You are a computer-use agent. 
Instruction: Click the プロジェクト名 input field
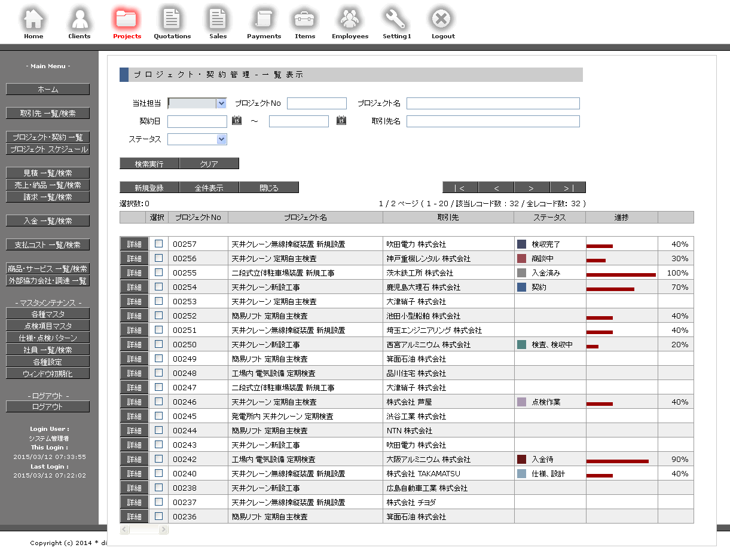point(493,103)
